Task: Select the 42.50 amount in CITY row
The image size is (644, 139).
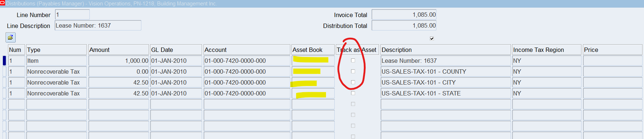Action: coord(119,82)
